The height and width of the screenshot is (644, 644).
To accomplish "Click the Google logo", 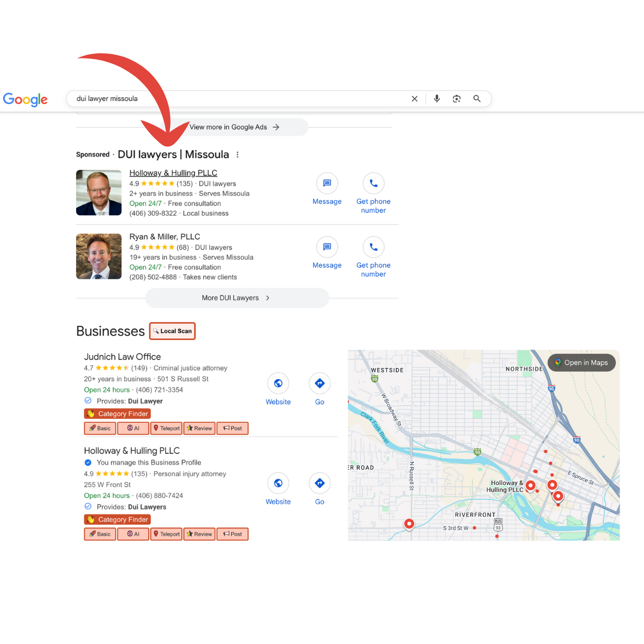I will (25, 99).
